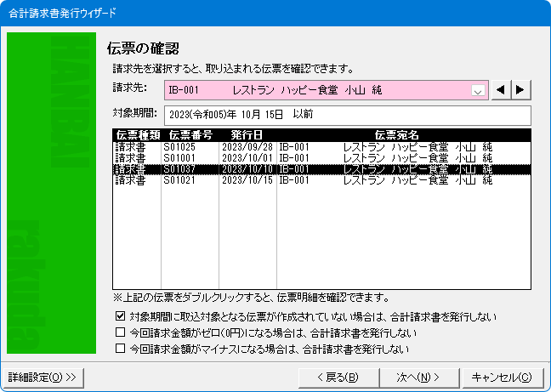Click the キャンセル(C) button
This screenshot has height=392, width=551.
502,378
